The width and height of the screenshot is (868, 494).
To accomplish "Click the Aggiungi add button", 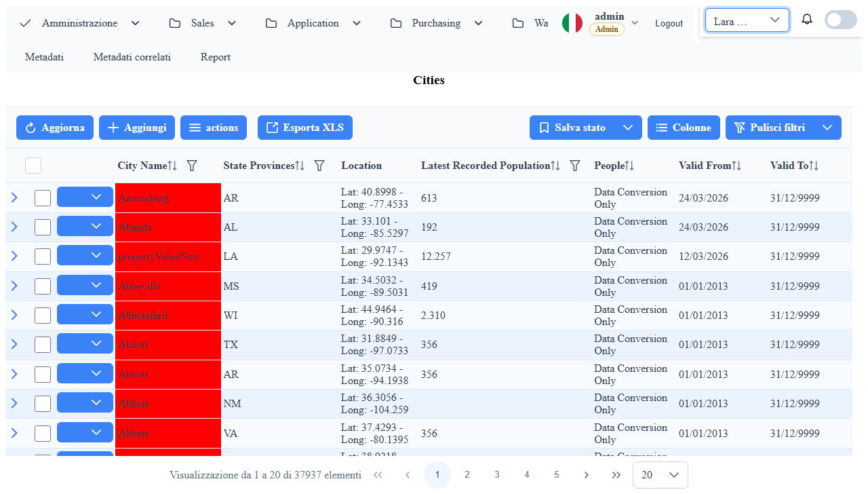I will (x=137, y=128).
